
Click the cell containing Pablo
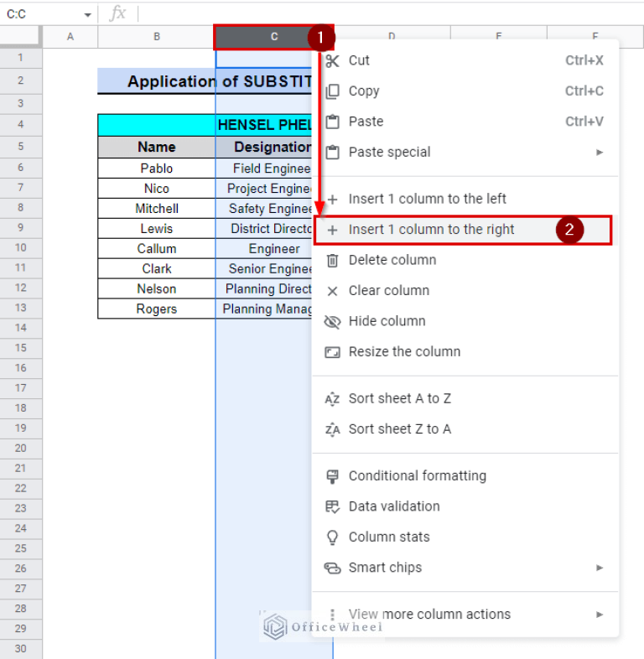coord(156,169)
